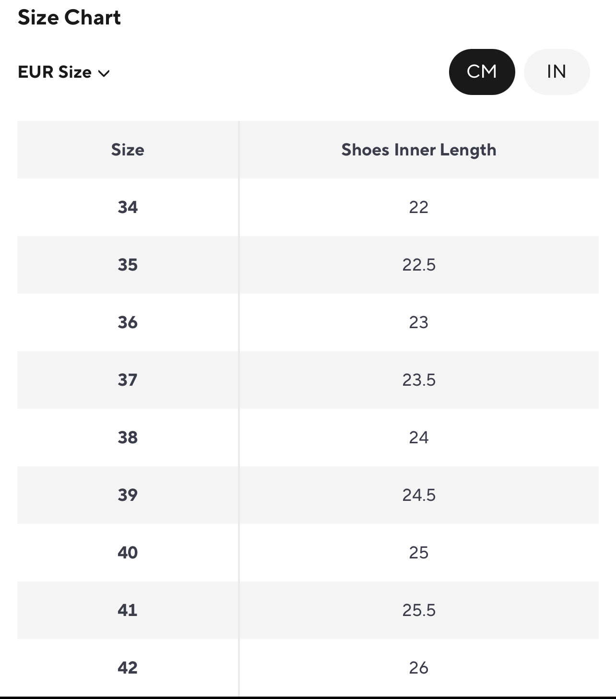Select size 39 row
This screenshot has width=616, height=699.
pyautogui.click(x=128, y=495)
